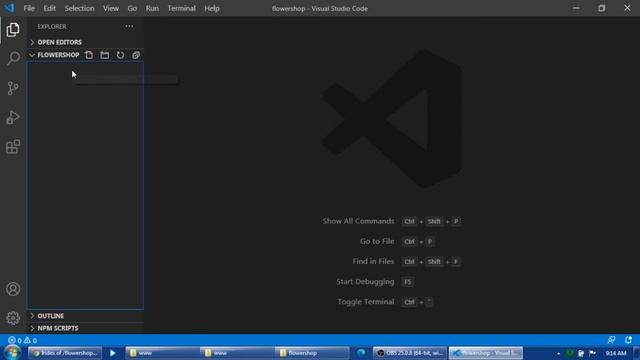640x360 pixels.
Task: Open the Terminal menu
Action: (181, 8)
